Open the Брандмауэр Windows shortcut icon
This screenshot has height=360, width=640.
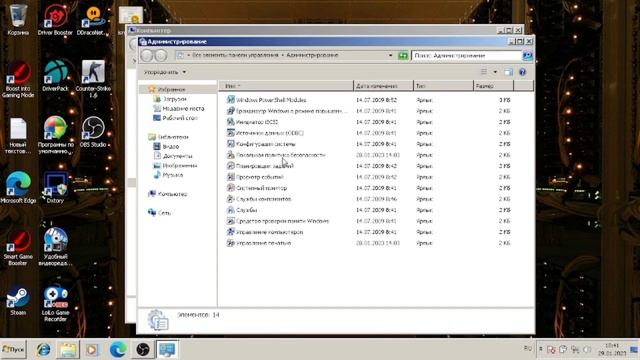(x=231, y=111)
